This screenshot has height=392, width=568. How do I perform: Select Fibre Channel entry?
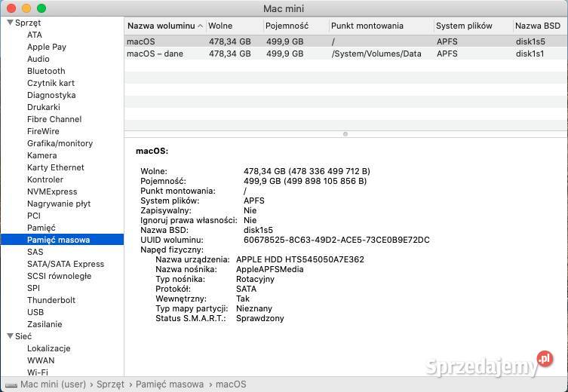click(54, 119)
